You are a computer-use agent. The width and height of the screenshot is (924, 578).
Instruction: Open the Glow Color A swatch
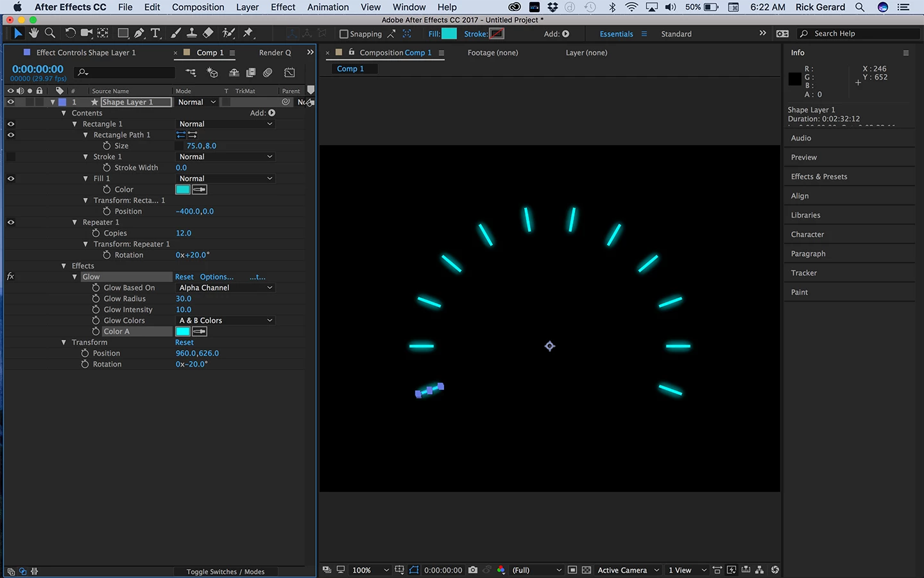point(183,331)
